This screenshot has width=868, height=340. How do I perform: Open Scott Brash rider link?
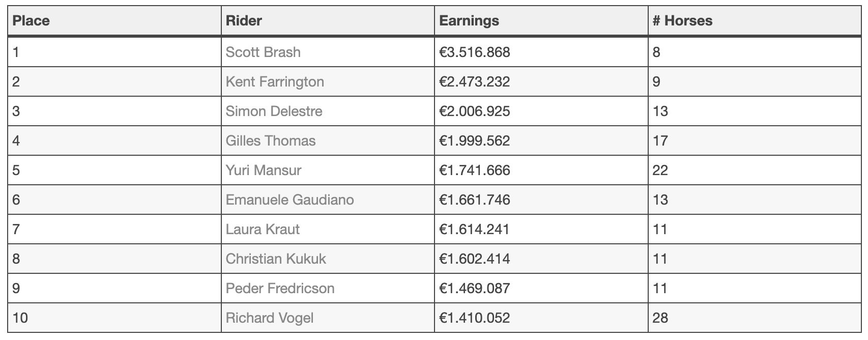pos(263,52)
